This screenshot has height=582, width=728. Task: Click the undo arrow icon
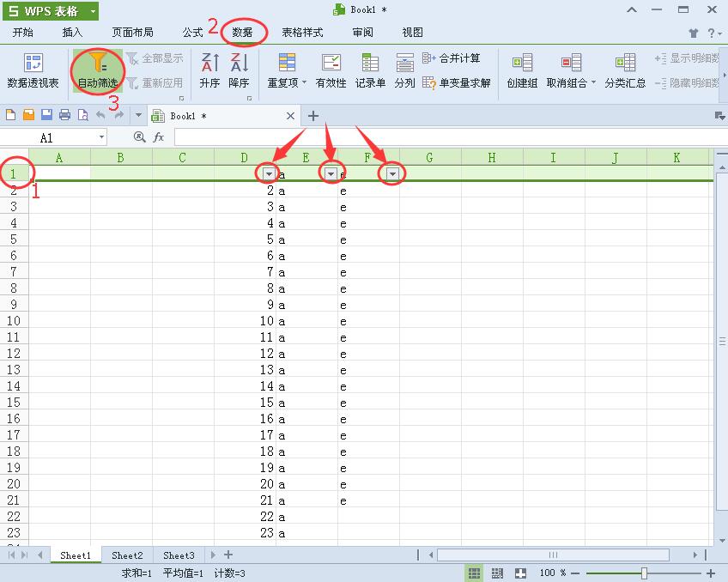point(100,115)
